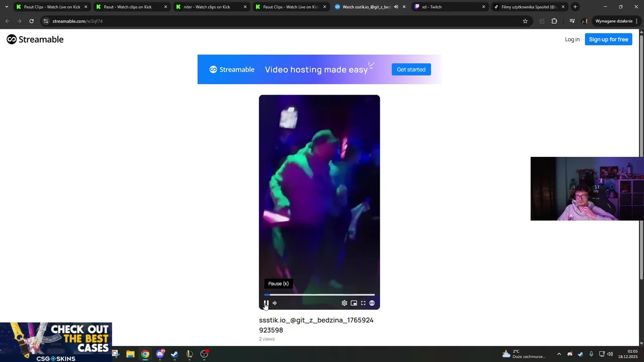This screenshot has width=644, height=362.
Task: Open the video player settings gear
Action: (x=344, y=303)
